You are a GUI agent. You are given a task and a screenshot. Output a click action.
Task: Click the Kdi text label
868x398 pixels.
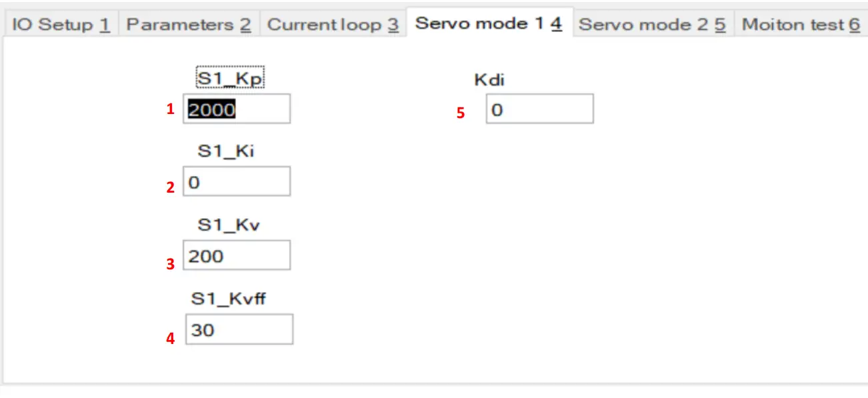tap(489, 80)
